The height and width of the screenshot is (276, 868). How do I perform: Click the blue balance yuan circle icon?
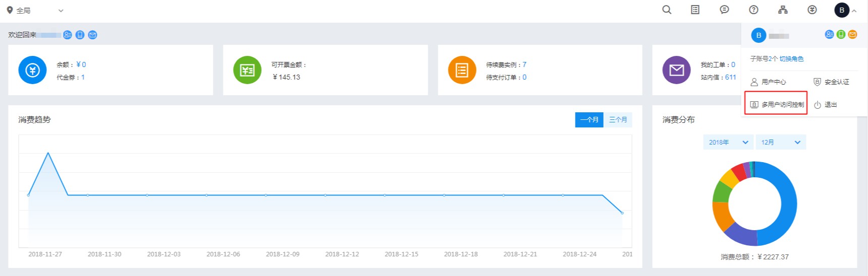[x=32, y=70]
